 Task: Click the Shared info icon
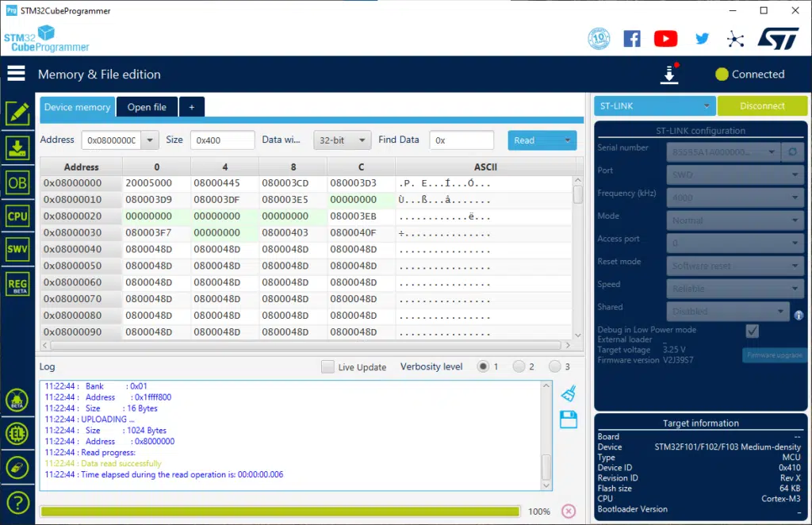[x=799, y=316]
